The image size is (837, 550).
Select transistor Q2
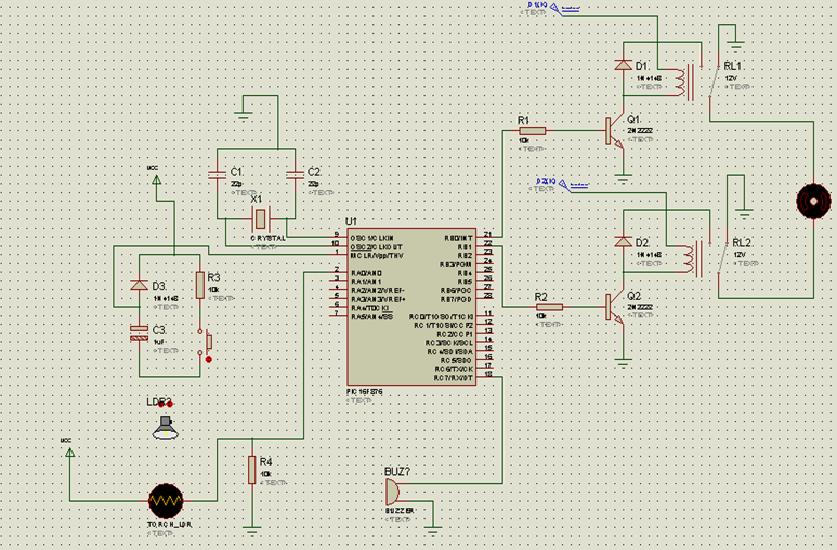(x=614, y=307)
